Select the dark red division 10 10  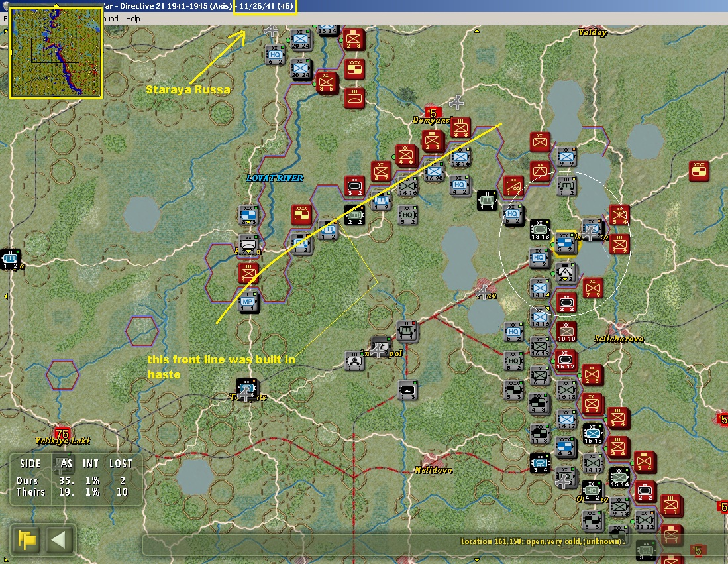[x=566, y=333]
